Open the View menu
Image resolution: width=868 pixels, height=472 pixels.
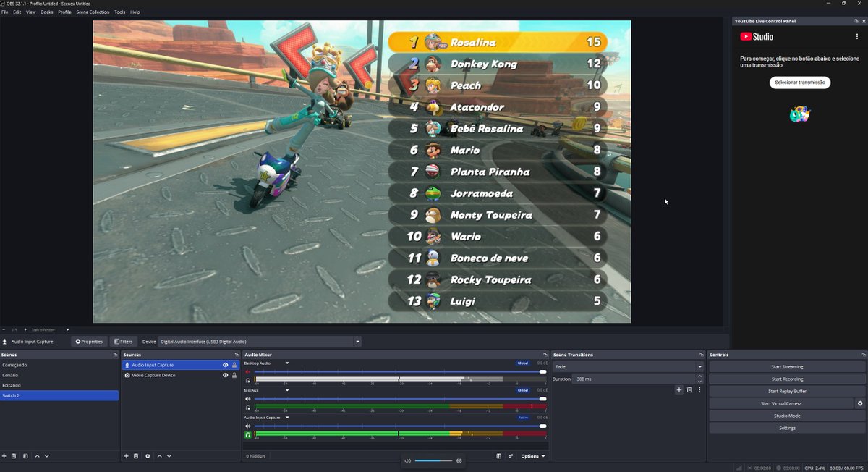click(x=30, y=12)
